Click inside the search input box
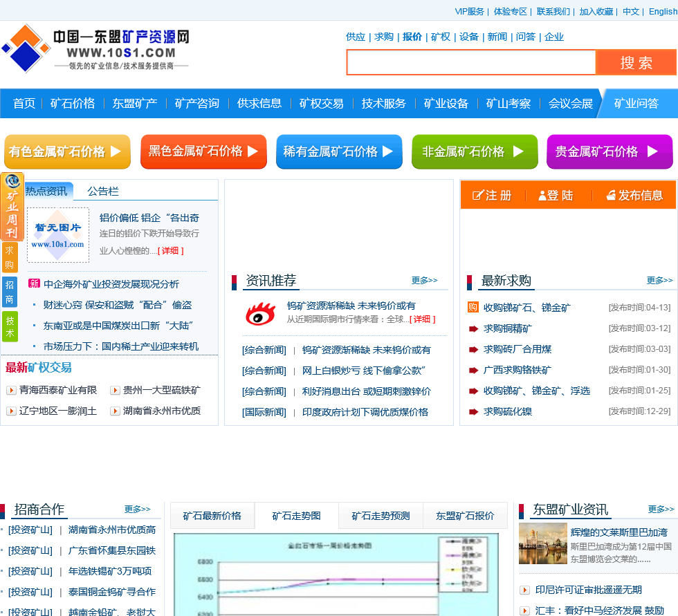Viewport: 678px width, 616px height. (471, 62)
